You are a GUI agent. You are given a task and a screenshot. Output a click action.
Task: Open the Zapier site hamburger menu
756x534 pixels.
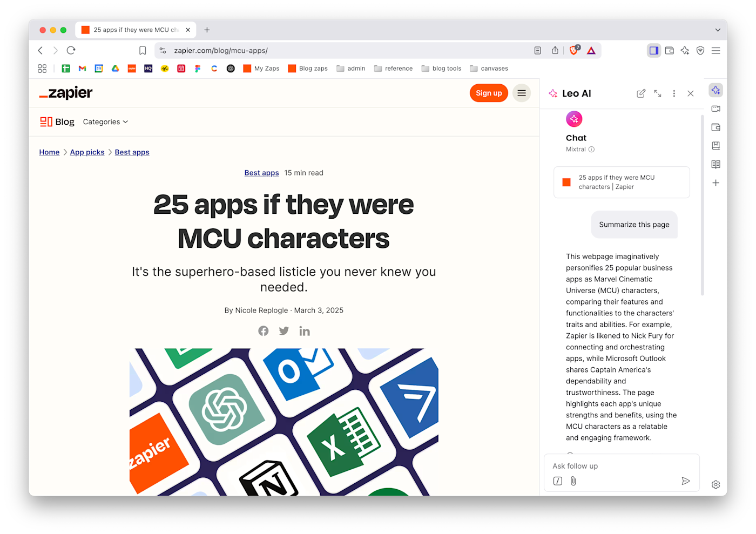pyautogui.click(x=522, y=93)
